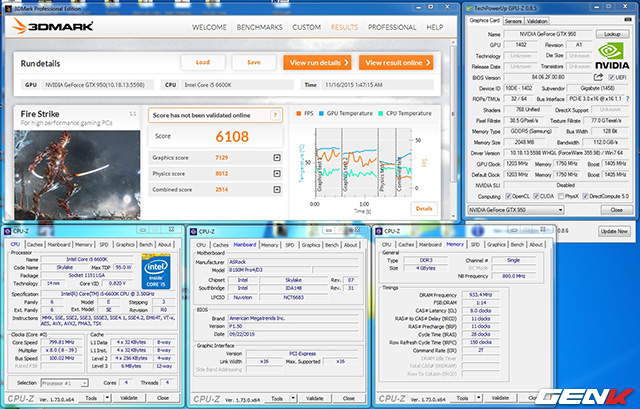The width and height of the screenshot is (640, 409).
Task: Click the Details button below the chart
Action: tap(424, 208)
